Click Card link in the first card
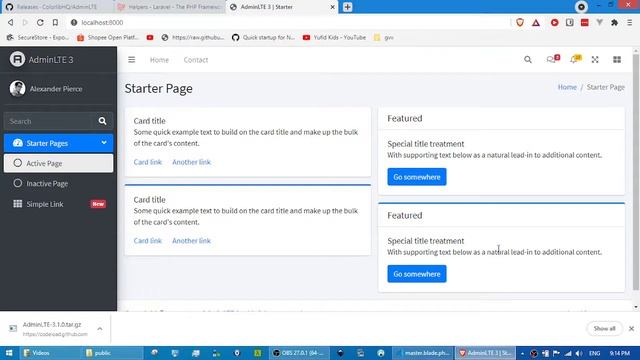 pyautogui.click(x=147, y=162)
